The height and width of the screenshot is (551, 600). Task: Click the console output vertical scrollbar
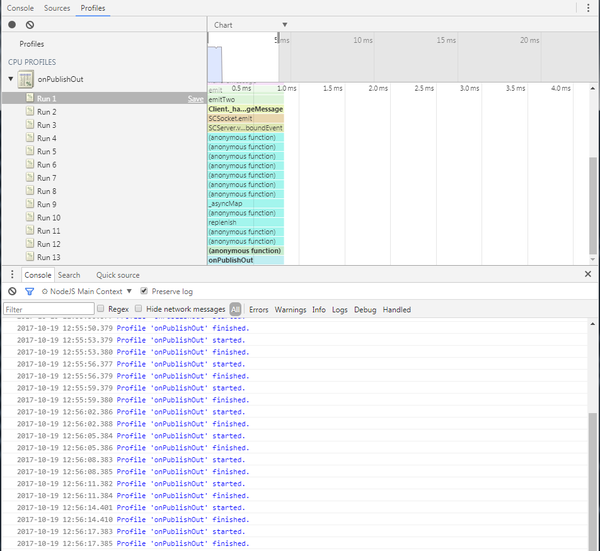593,482
